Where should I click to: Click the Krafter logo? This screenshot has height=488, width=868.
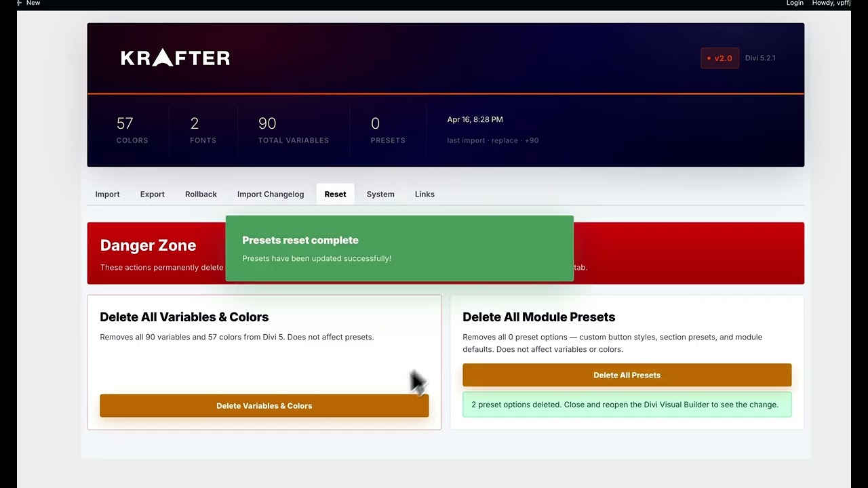[175, 58]
